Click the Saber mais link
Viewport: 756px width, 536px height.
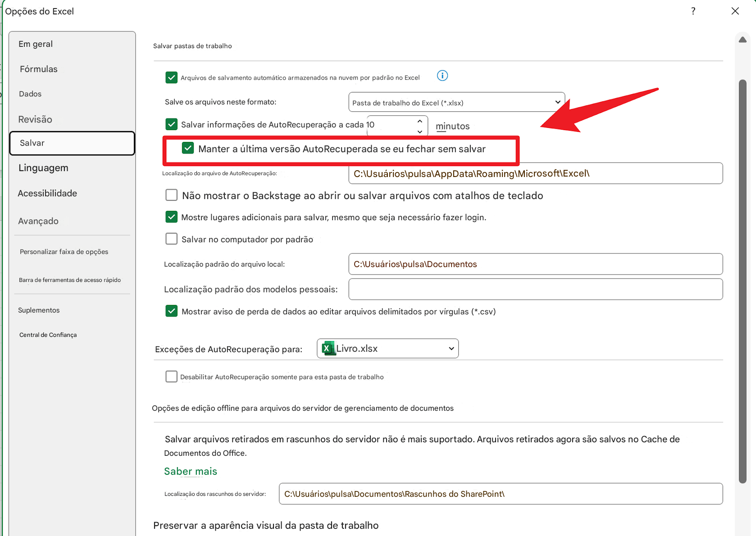[191, 471]
